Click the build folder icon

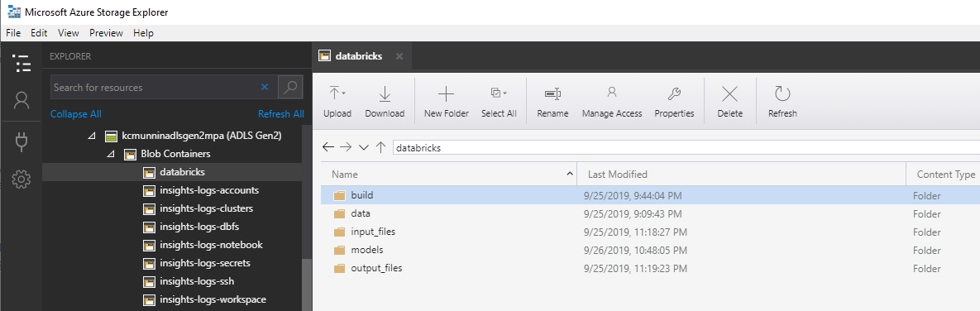pos(339,195)
